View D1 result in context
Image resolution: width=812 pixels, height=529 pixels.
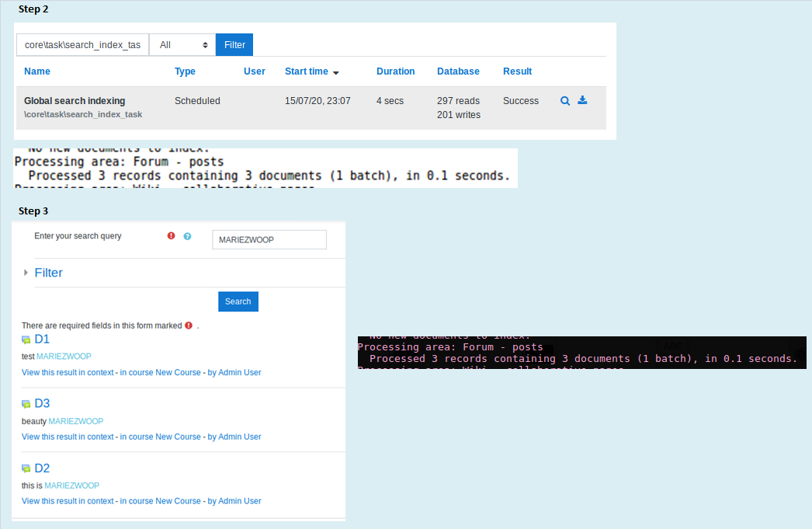(68, 373)
